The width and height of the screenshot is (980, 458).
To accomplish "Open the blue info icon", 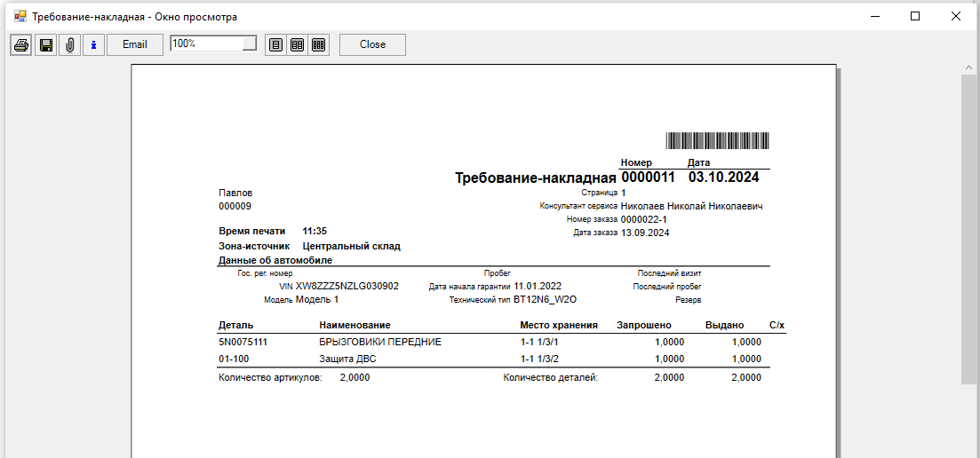I will [x=93, y=44].
